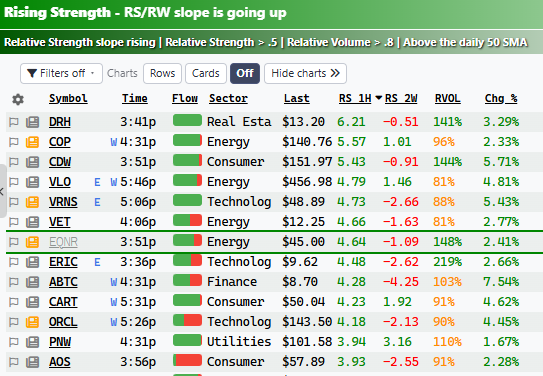The height and width of the screenshot is (376, 543).
Task: Click the 219% RVOL value
Action: pos(447,262)
